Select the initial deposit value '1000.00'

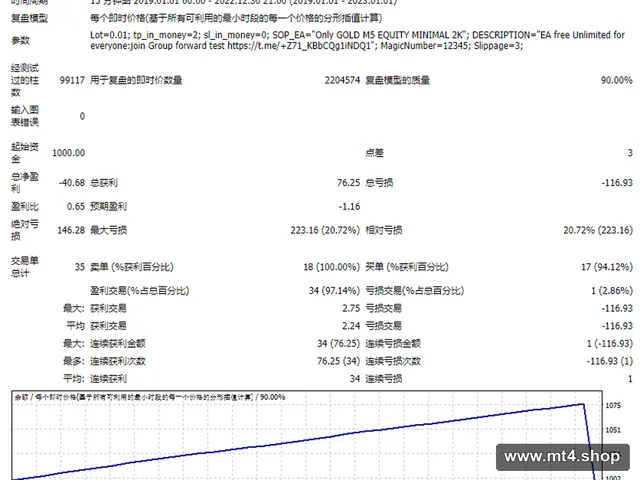(69, 153)
